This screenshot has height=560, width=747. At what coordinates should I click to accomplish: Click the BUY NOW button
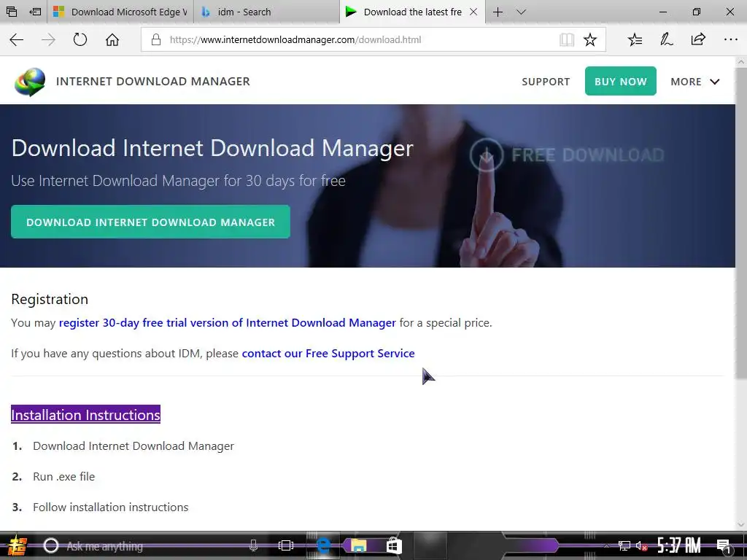click(x=620, y=81)
